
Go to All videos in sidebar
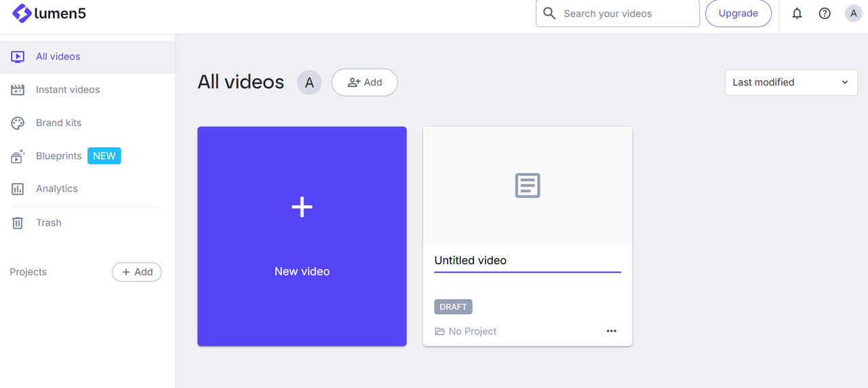tap(87, 57)
